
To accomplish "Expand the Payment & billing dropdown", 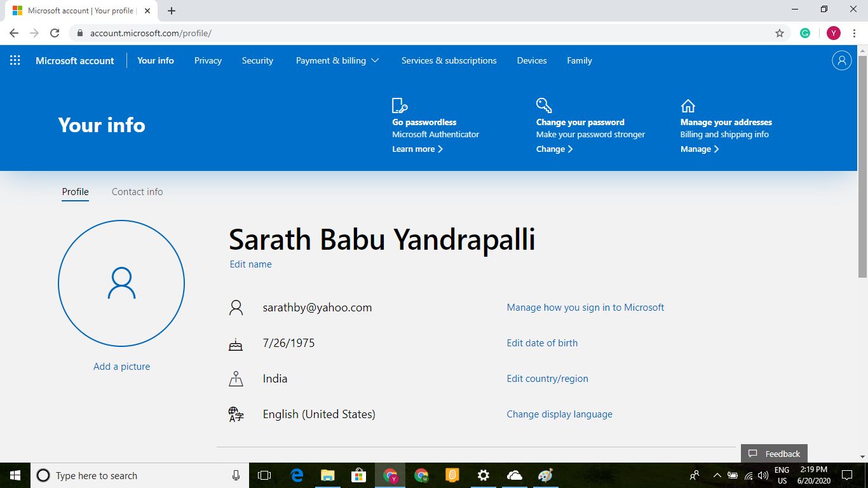I will 337,60.
